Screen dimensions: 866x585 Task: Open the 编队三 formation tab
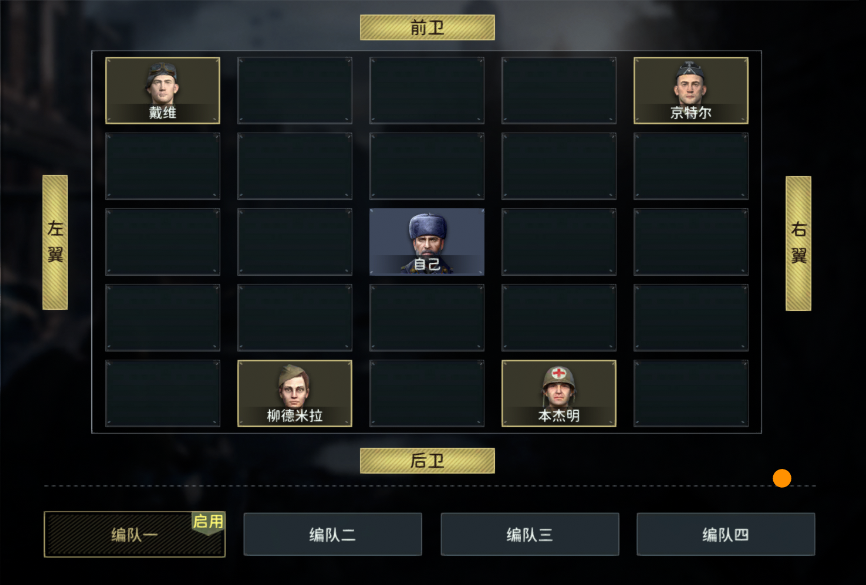[530, 534]
